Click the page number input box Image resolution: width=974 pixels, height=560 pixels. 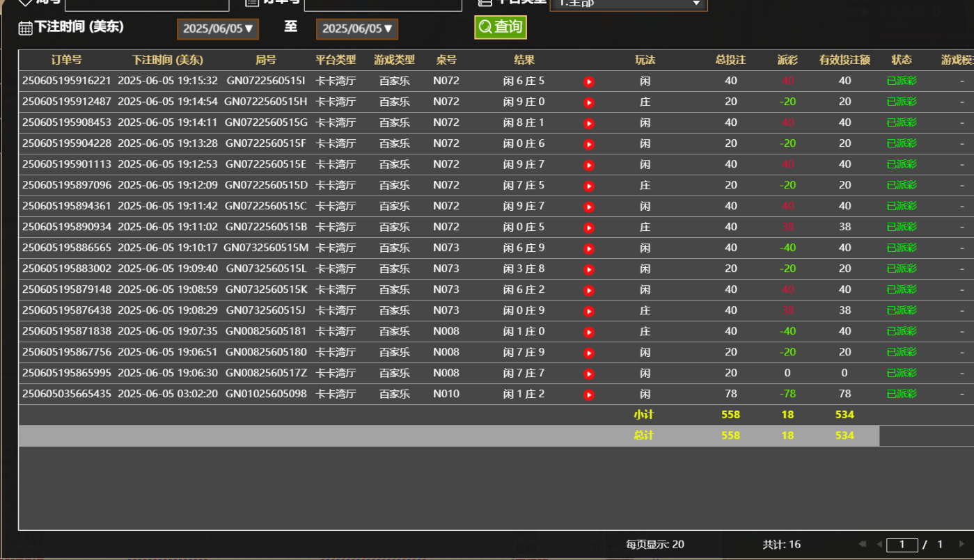[902, 545]
